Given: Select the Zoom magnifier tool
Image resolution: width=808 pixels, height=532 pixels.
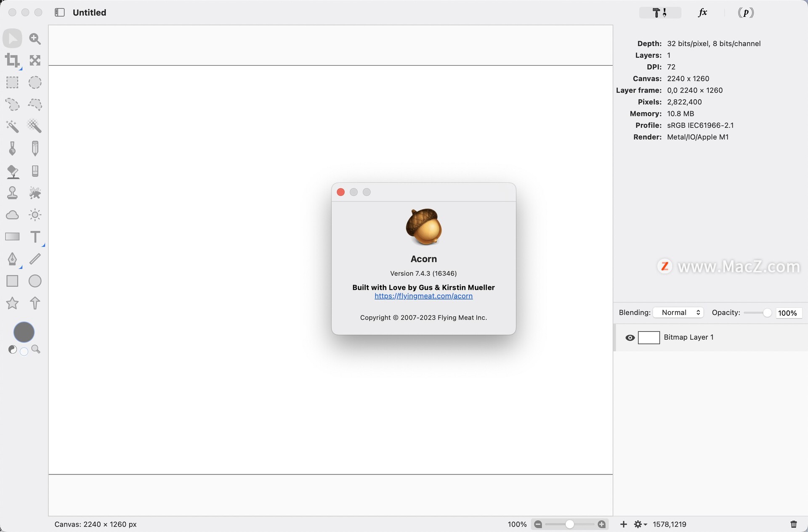Looking at the screenshot, I should [35, 39].
